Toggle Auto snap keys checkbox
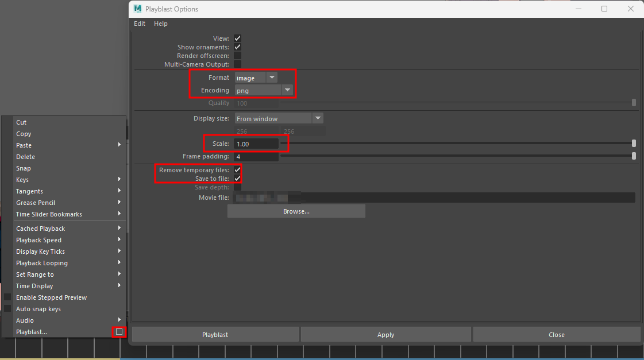644x360 pixels. tap(7, 309)
